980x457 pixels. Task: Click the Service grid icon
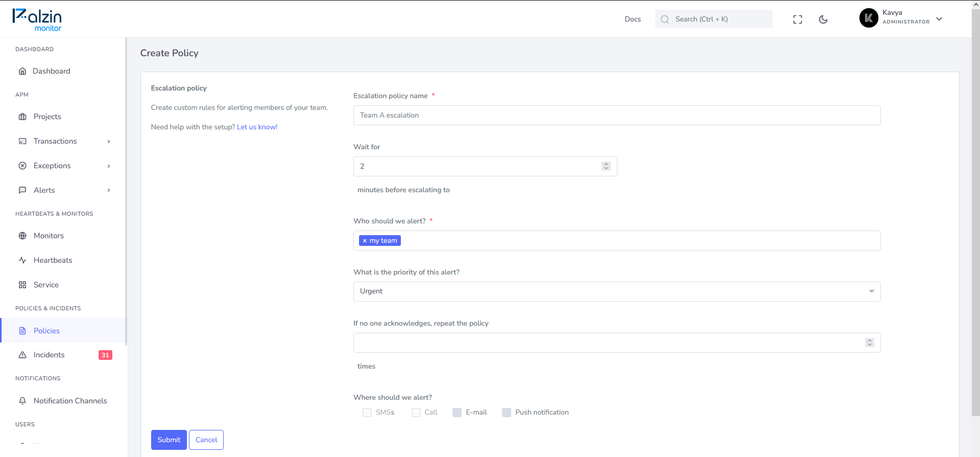(x=22, y=285)
